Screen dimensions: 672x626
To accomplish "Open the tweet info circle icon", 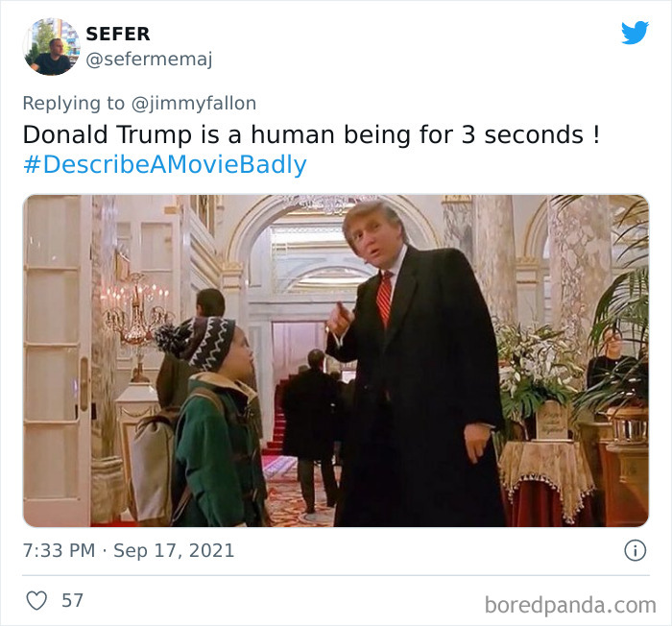I will coord(635,550).
